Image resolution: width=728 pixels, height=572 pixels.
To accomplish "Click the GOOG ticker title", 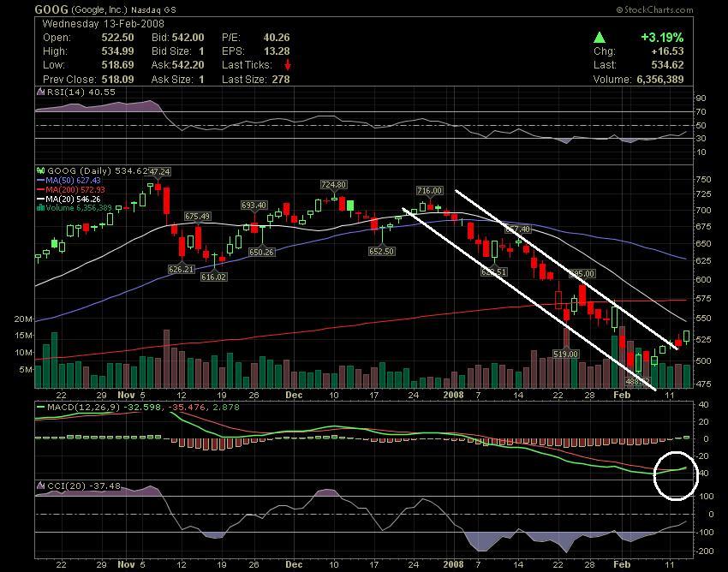I will (x=51, y=9).
